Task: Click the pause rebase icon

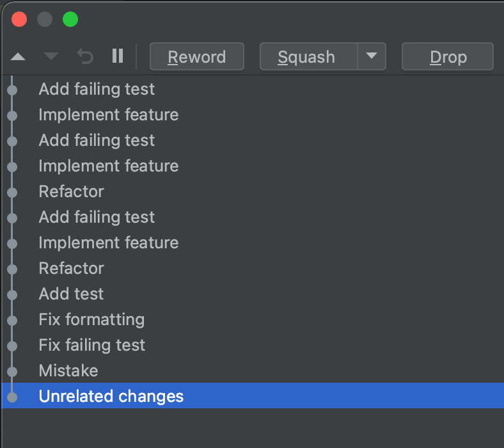Action: tap(117, 56)
